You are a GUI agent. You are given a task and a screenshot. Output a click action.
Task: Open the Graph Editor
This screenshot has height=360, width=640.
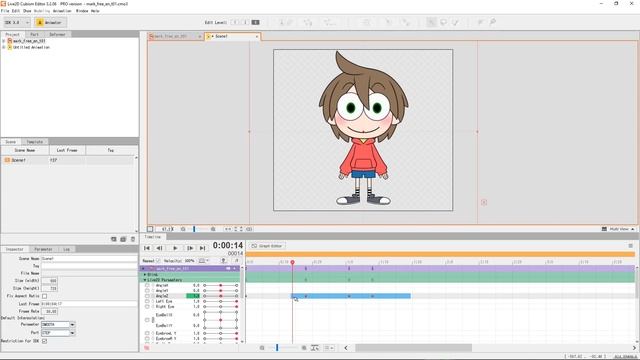267,246
